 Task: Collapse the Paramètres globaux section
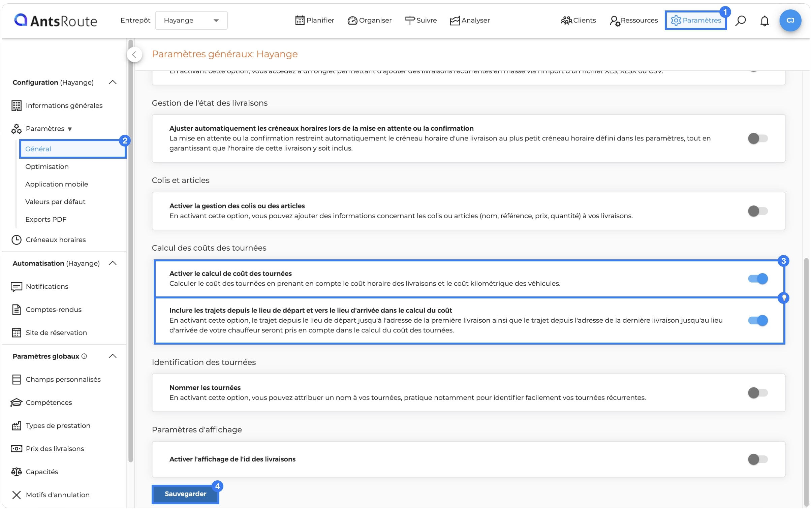[113, 356]
